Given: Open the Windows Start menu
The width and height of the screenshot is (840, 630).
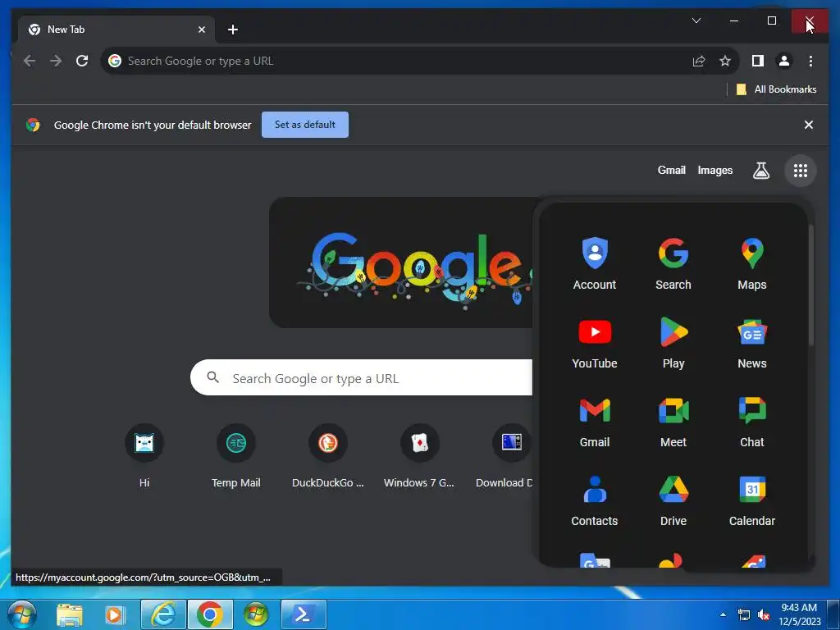Looking at the screenshot, I should click(x=21, y=614).
